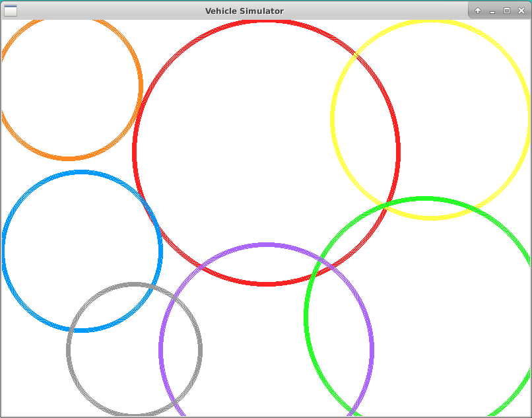
Task: Click the center of the red circle
Action: (x=266, y=153)
